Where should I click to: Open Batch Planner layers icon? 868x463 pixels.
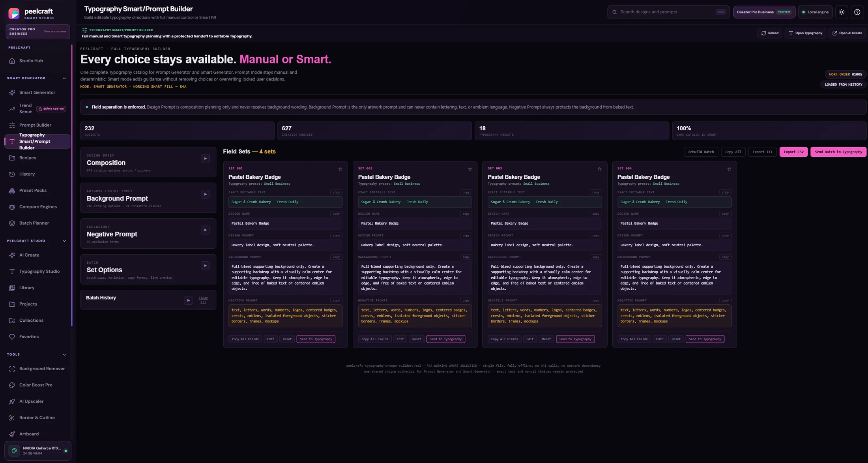[12, 223]
